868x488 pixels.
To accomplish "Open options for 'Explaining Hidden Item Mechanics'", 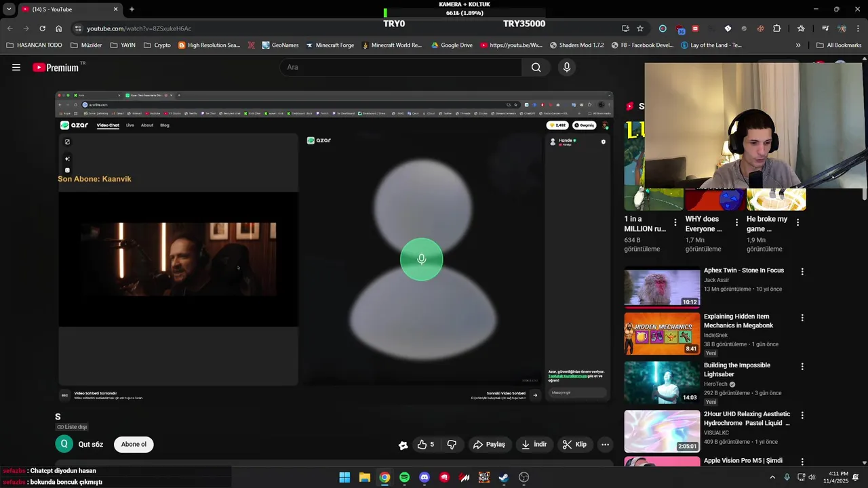I will tap(802, 317).
